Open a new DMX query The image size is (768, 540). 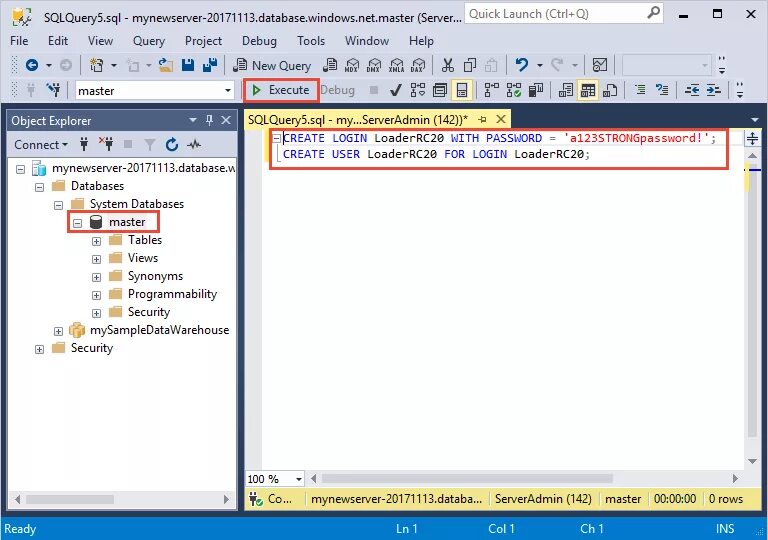(x=374, y=65)
